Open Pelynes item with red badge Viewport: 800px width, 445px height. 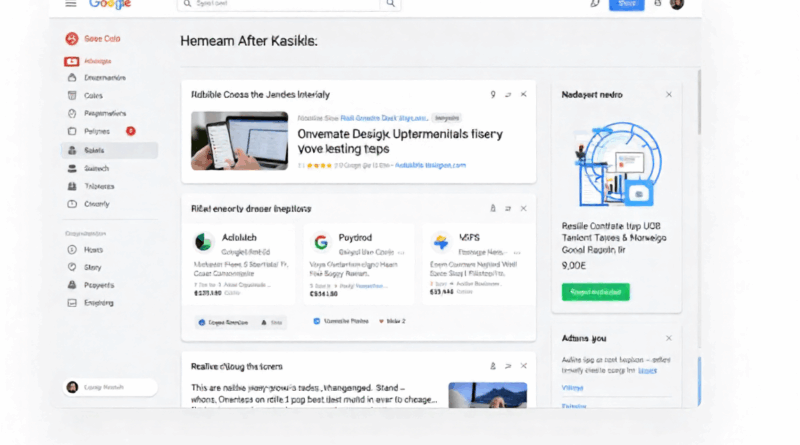pyautogui.click(x=100, y=131)
